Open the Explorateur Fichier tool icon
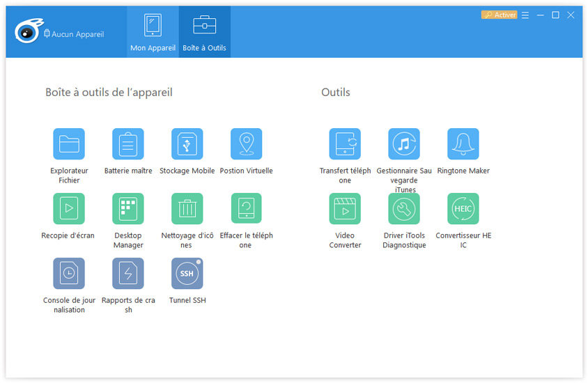Viewport: 588px width, 383px height. 69,144
